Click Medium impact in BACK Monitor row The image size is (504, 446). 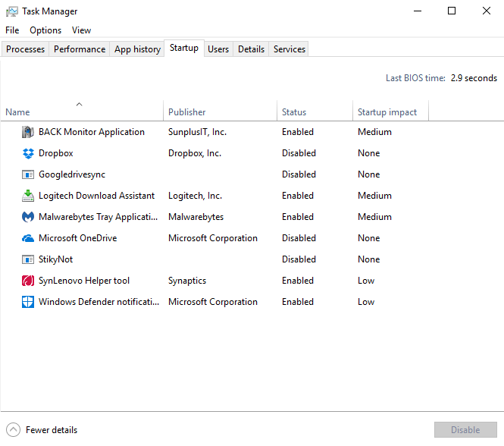pyautogui.click(x=375, y=132)
